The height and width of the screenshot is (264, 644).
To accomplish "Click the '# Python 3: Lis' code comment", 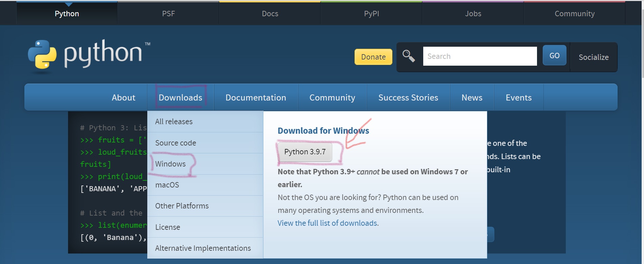I will [113, 128].
